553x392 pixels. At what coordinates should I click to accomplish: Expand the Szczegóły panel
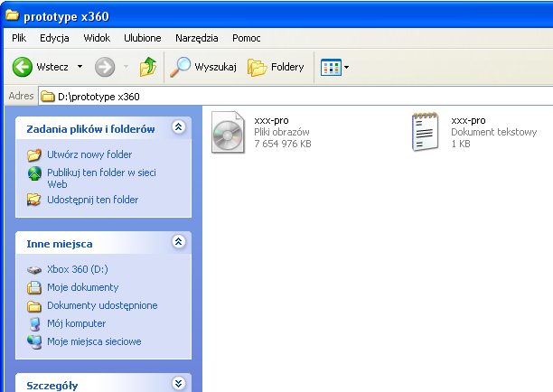(178, 384)
